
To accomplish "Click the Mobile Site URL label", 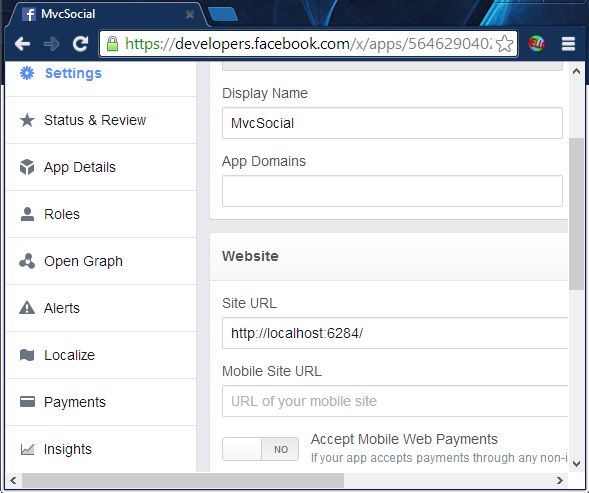I will pyautogui.click(x=272, y=371).
